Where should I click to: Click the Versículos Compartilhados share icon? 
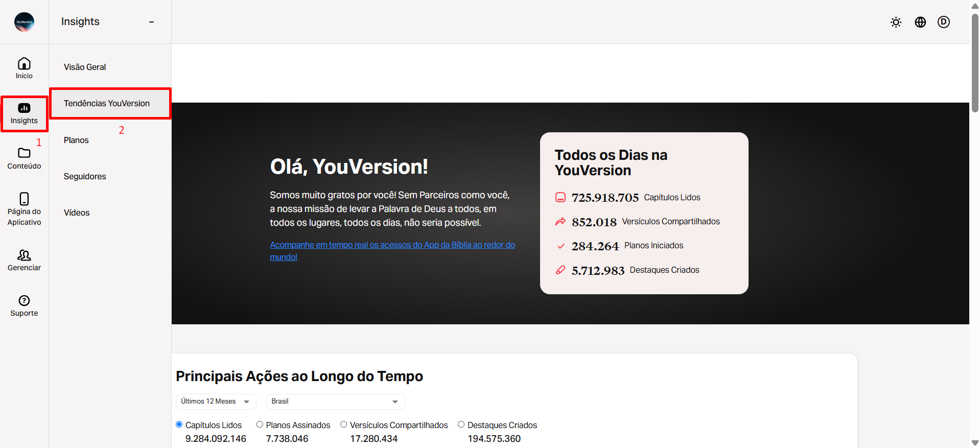(561, 221)
